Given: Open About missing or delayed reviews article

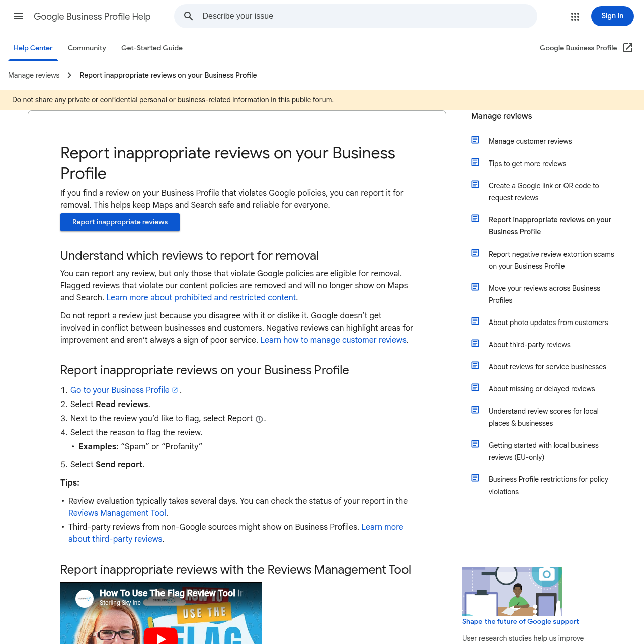Looking at the screenshot, I should pyautogui.click(x=541, y=389).
